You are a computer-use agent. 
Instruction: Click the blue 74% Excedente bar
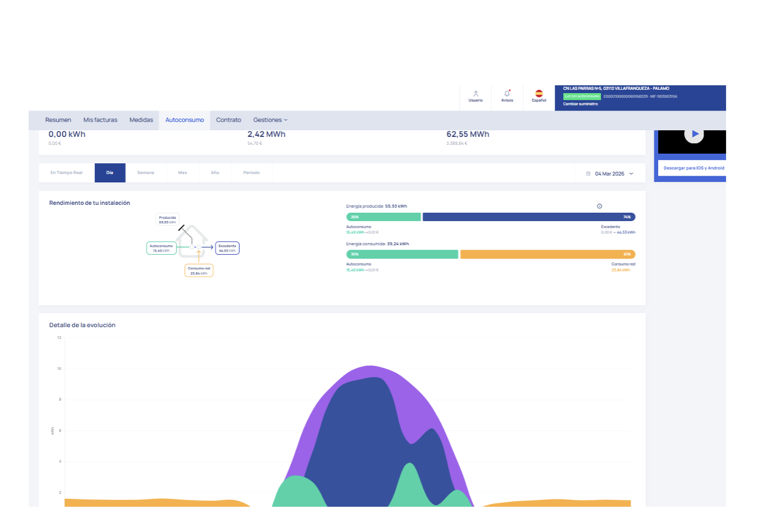tap(528, 217)
